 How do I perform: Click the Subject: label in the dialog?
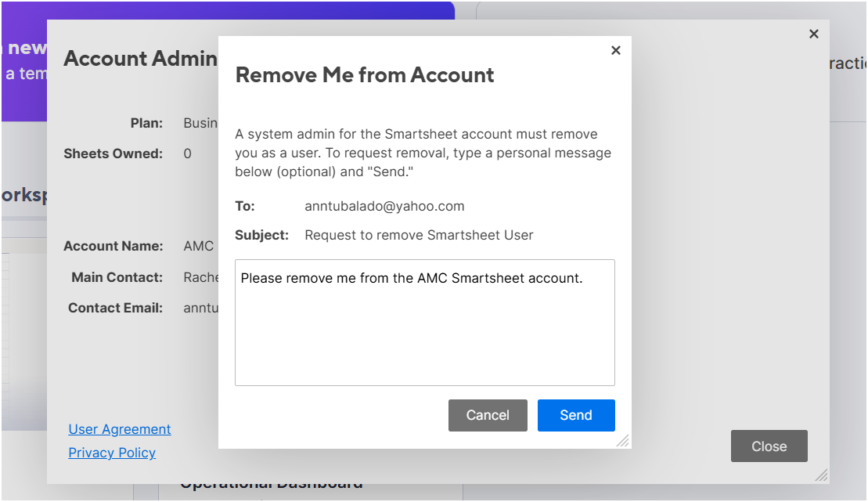point(262,235)
